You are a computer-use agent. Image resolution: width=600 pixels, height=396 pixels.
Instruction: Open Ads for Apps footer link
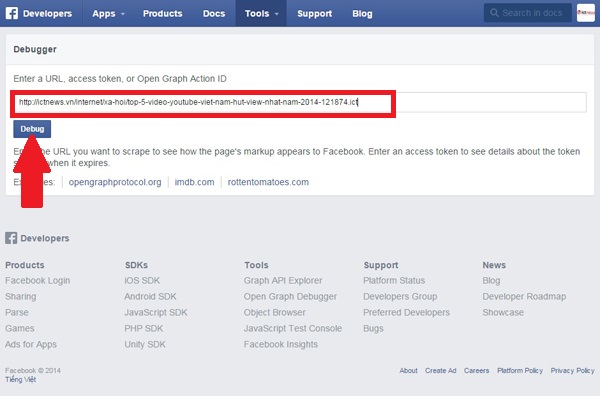pos(31,344)
